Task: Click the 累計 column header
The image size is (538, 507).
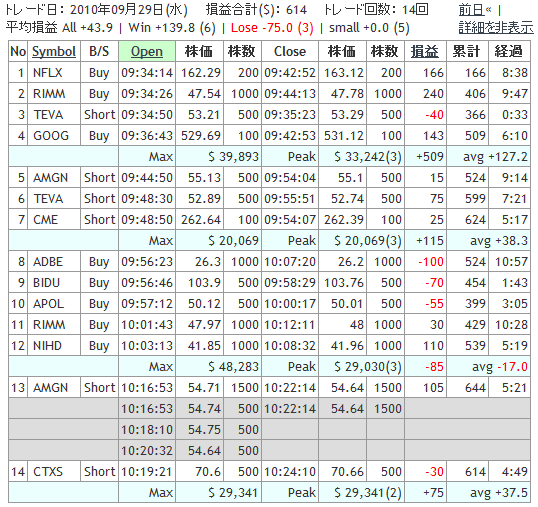Action: point(466,51)
